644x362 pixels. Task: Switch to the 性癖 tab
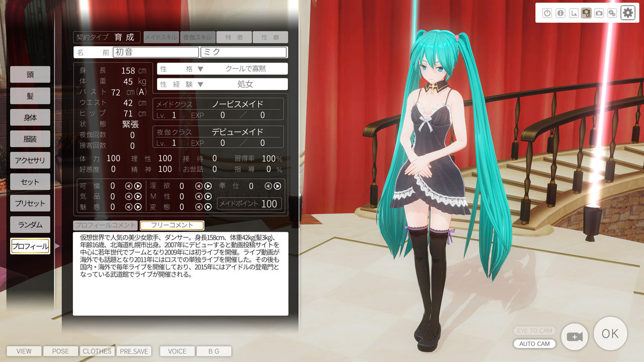pyautogui.click(x=271, y=37)
